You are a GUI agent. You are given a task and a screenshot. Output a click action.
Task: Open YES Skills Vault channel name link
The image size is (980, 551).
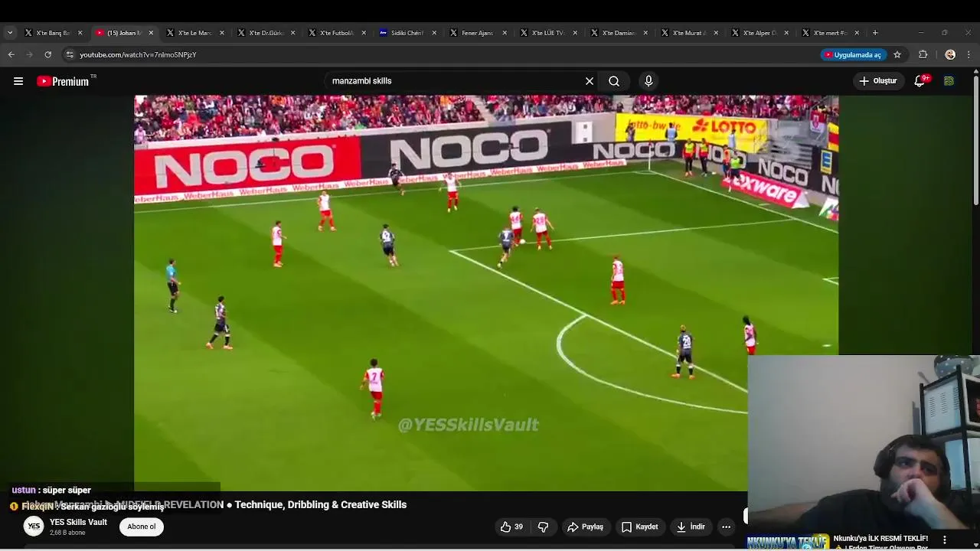78,522
